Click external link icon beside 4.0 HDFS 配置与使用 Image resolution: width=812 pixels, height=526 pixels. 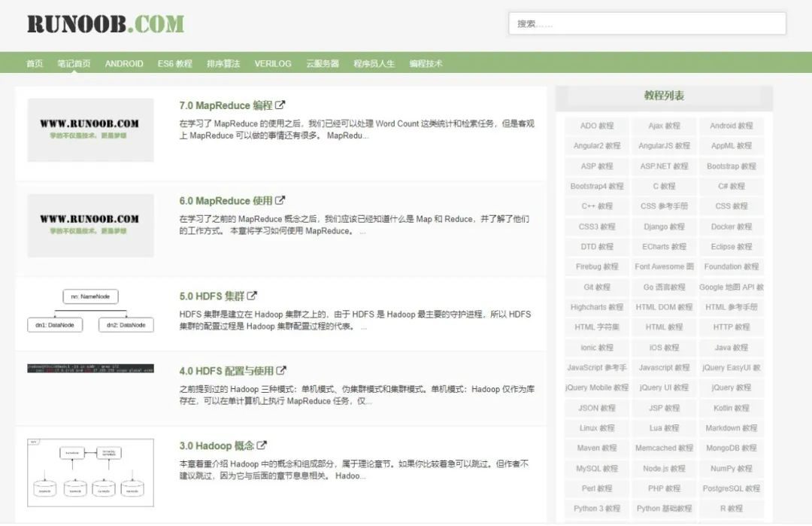click(281, 371)
